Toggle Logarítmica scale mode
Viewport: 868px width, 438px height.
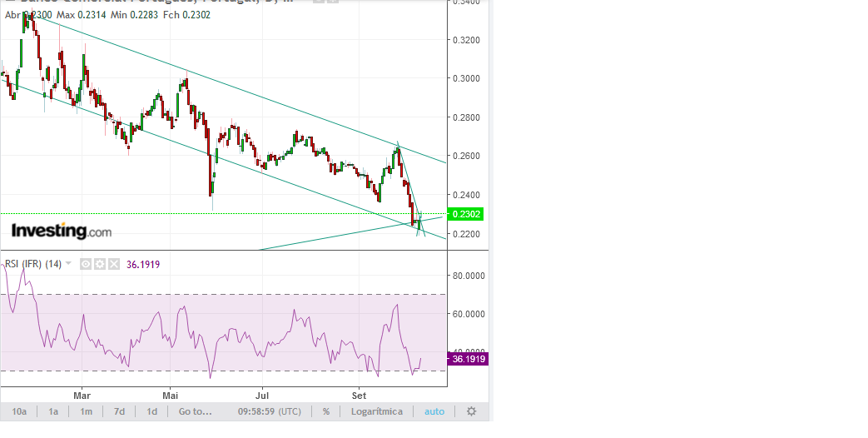[376, 411]
